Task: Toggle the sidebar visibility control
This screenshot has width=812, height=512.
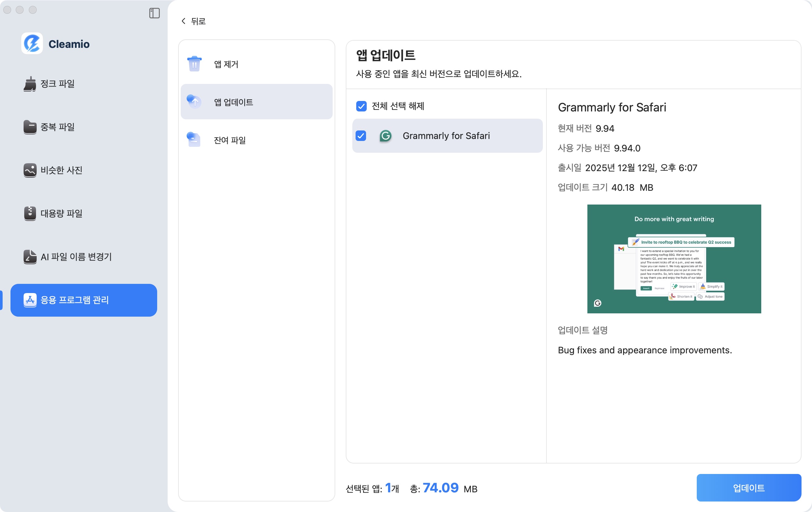Action: pyautogui.click(x=155, y=13)
